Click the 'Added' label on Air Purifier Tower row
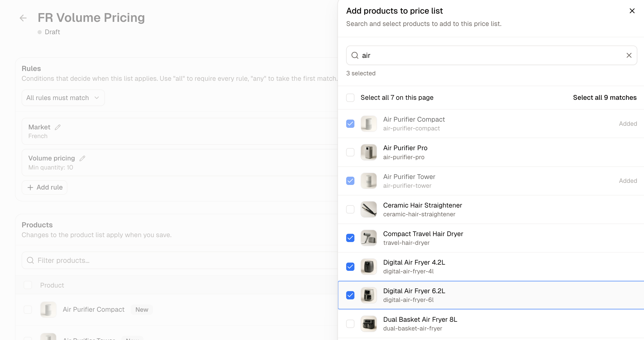644x340 pixels. pyautogui.click(x=628, y=181)
